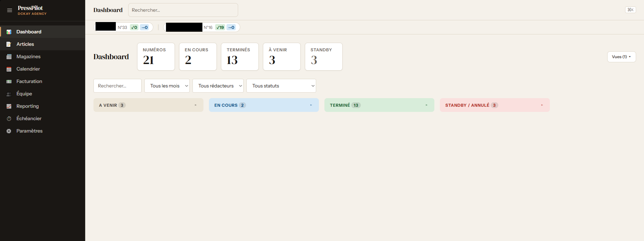This screenshot has height=241, width=644.
Task: Click the Échéancier stopwatch icon
Action: click(9, 119)
